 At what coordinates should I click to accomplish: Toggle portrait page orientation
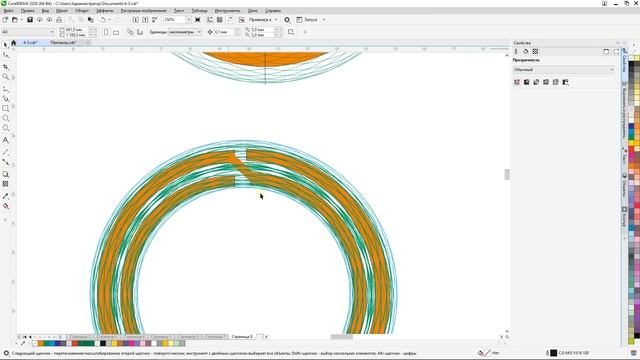106,32
